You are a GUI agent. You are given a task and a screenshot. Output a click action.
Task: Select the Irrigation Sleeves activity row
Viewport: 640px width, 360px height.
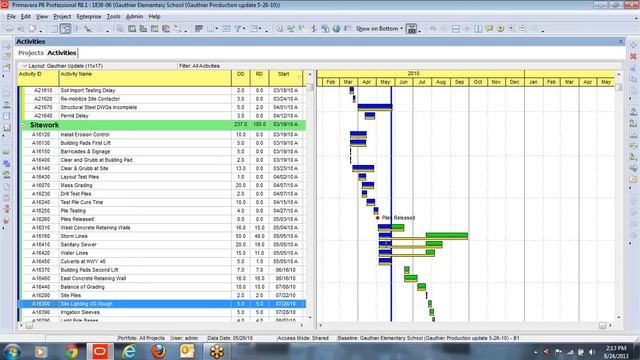(163, 312)
